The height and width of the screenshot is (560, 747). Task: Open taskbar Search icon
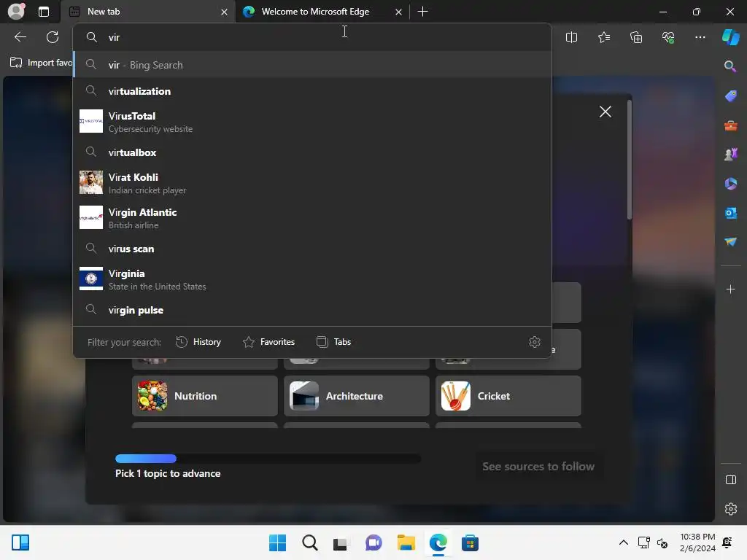click(309, 542)
